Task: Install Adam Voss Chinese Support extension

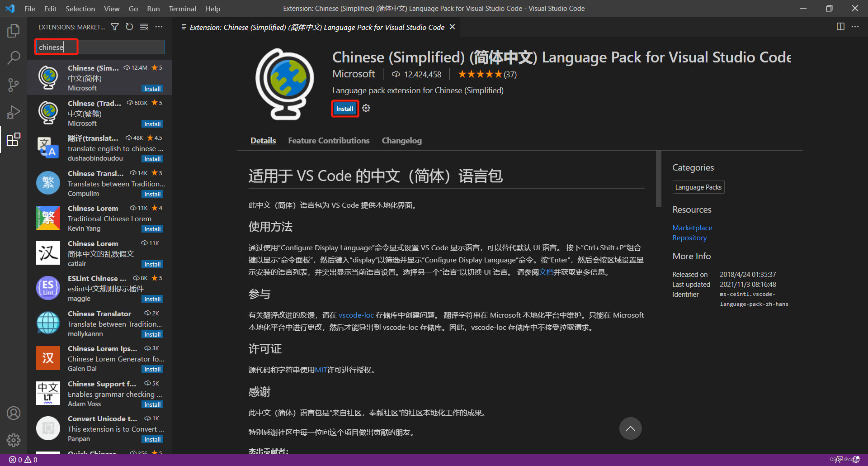Action: click(152, 404)
